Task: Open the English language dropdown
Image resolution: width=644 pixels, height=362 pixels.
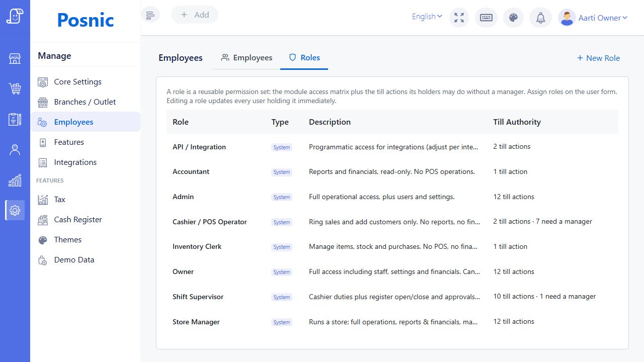Action: [427, 17]
